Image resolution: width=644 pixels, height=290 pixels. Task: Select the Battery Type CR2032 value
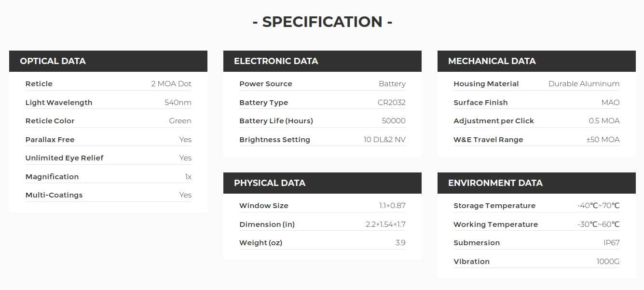[392, 103]
